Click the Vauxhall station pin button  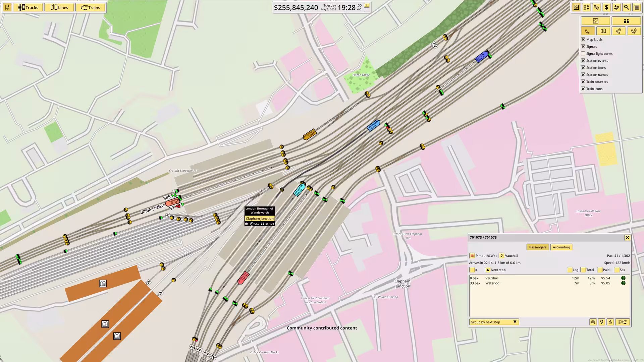pos(501,255)
